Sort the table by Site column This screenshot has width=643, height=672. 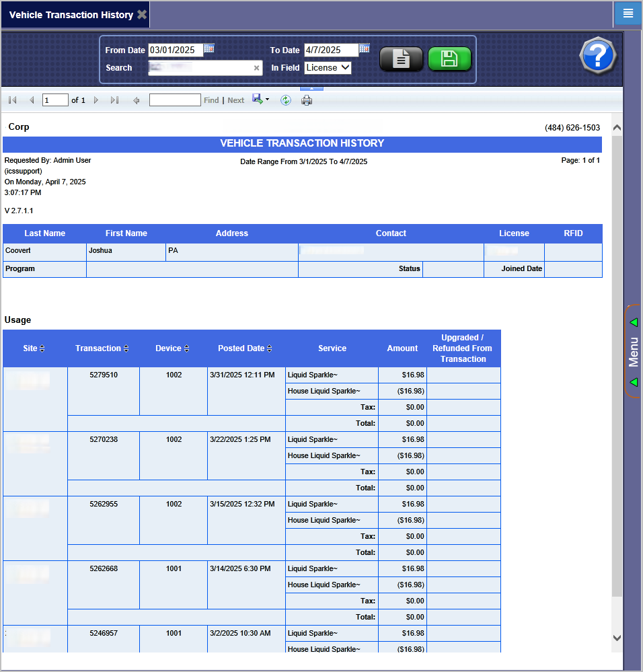pyautogui.click(x=42, y=348)
